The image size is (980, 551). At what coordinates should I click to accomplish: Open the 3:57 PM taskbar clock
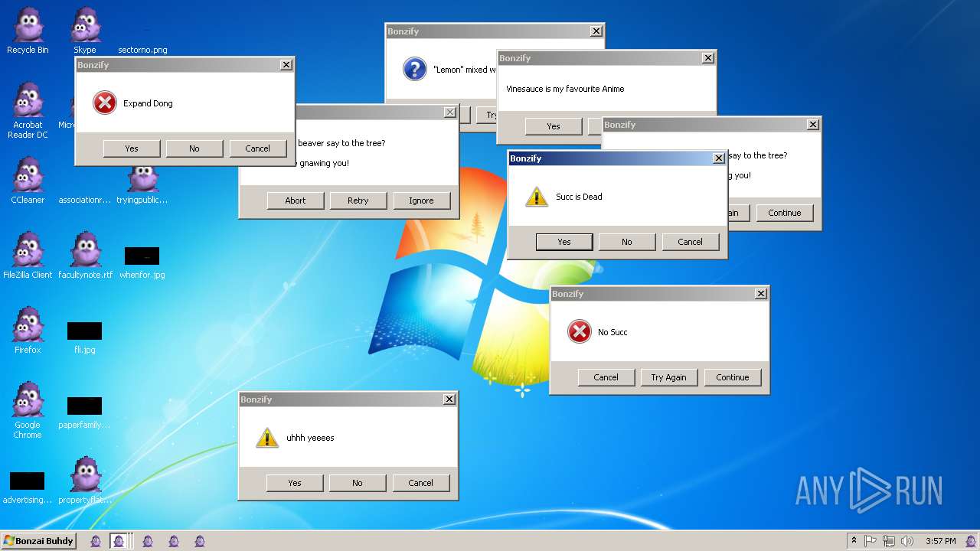pos(940,541)
